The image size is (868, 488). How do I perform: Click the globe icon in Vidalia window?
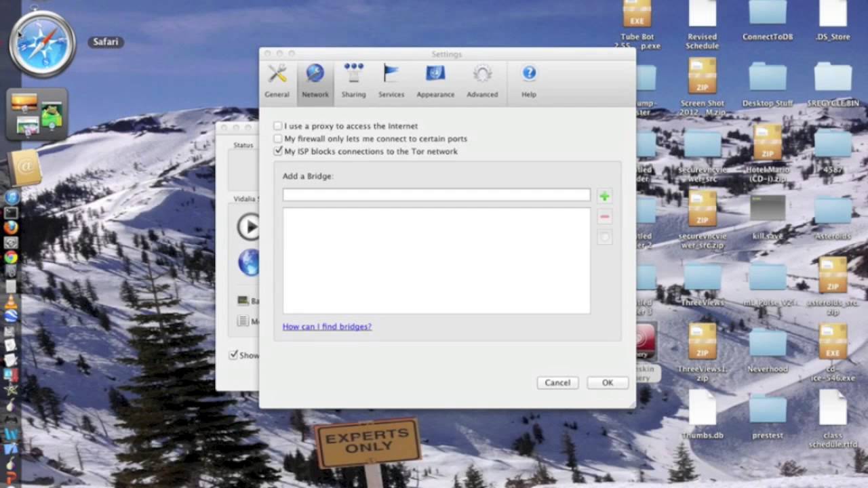249,262
